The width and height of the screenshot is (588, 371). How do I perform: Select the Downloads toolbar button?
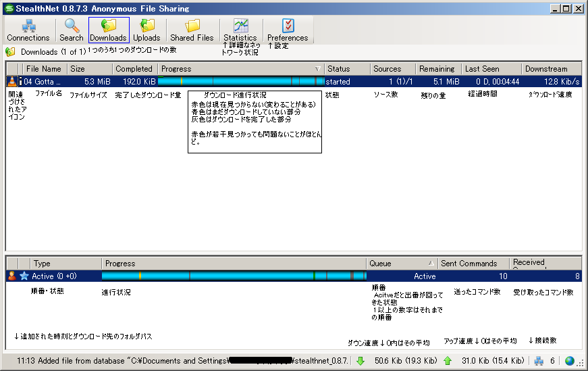point(109,30)
